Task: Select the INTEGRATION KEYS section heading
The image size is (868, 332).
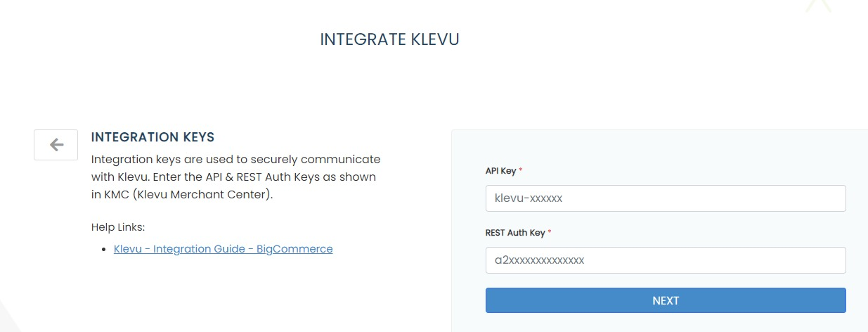Action: [x=153, y=137]
